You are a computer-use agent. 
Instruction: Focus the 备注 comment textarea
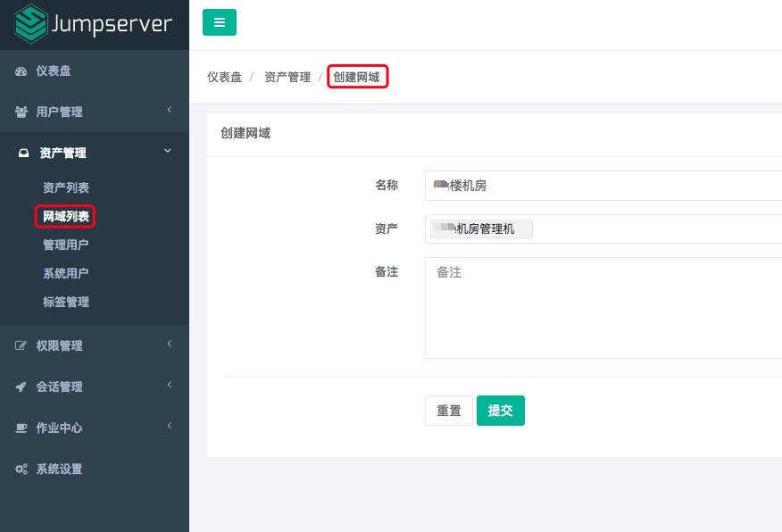point(603,308)
